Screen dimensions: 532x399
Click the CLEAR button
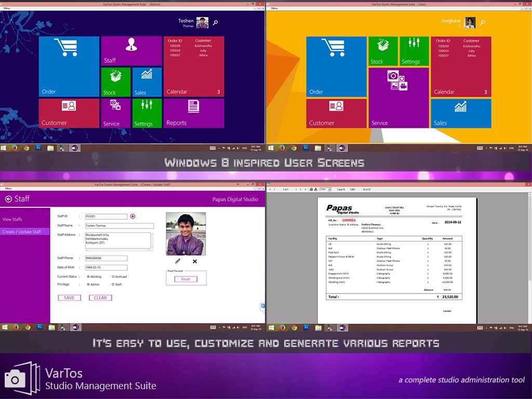pyautogui.click(x=100, y=298)
